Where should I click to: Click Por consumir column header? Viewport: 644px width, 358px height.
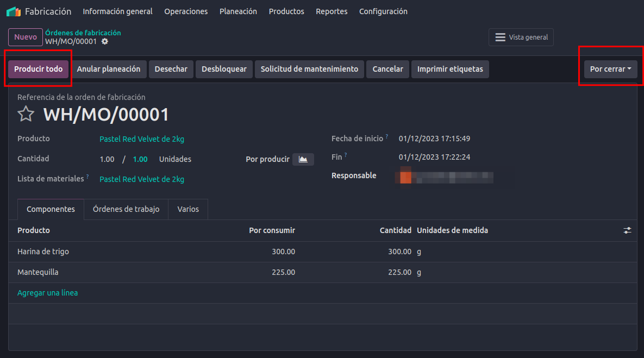(272, 231)
